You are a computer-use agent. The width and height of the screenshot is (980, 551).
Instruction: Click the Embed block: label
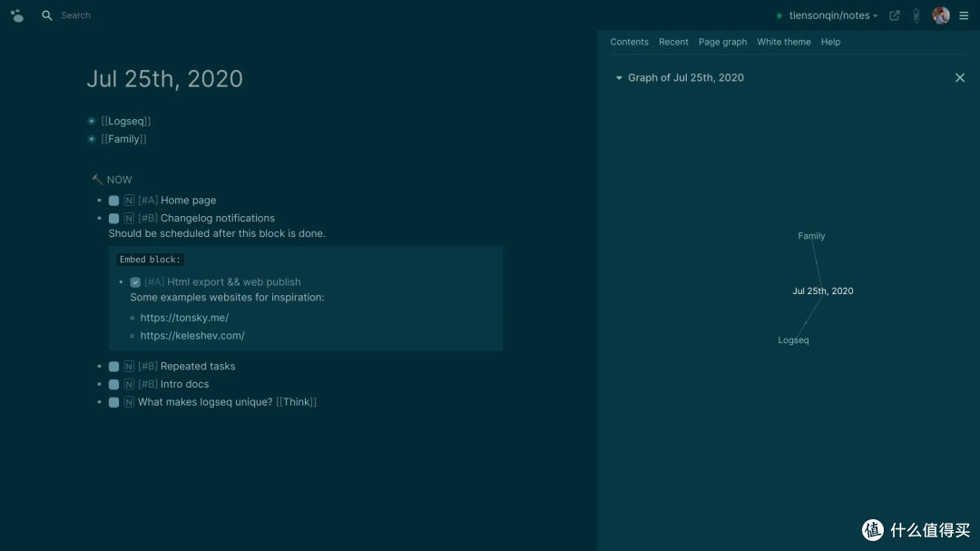click(x=150, y=260)
